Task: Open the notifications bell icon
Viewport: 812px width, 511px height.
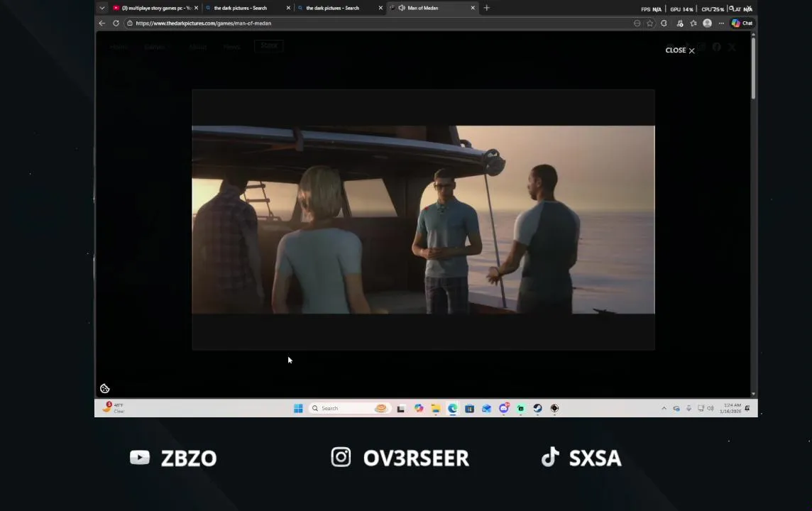Action: (x=747, y=409)
